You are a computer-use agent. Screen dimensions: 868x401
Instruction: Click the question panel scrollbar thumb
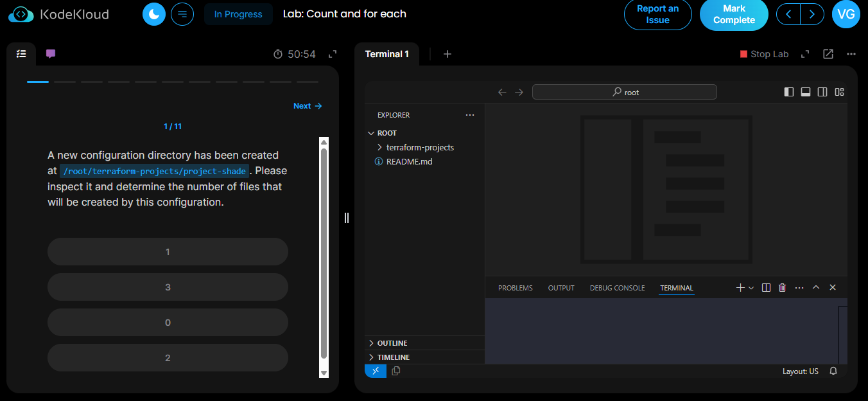pos(324,253)
